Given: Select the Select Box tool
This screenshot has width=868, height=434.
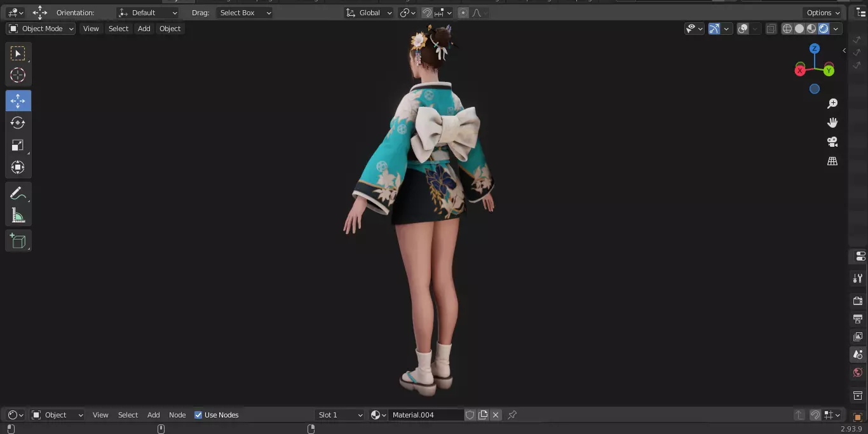Looking at the screenshot, I should coord(18,53).
